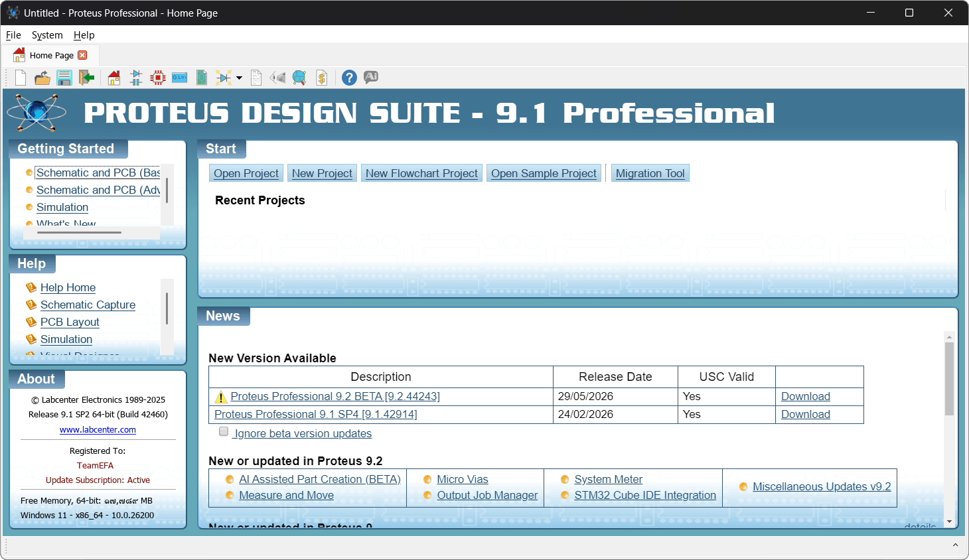
Task: Open Schematic Capture help link
Action: (88, 305)
